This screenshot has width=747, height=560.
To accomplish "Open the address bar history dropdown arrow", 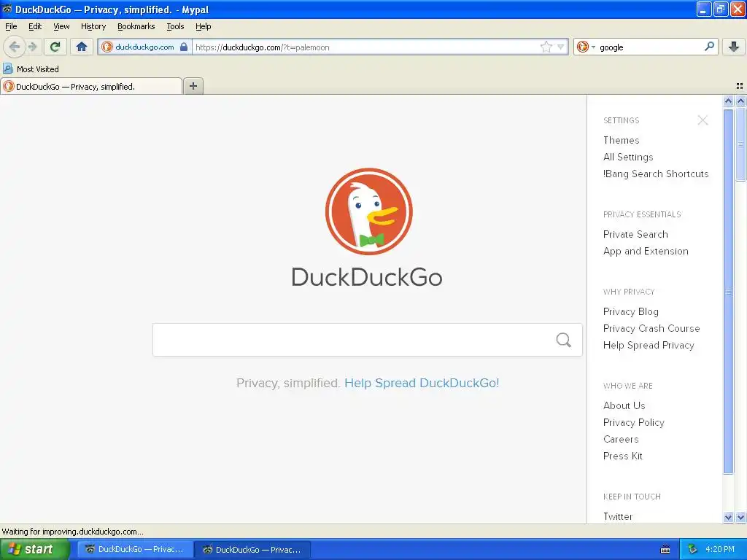I will [561, 47].
